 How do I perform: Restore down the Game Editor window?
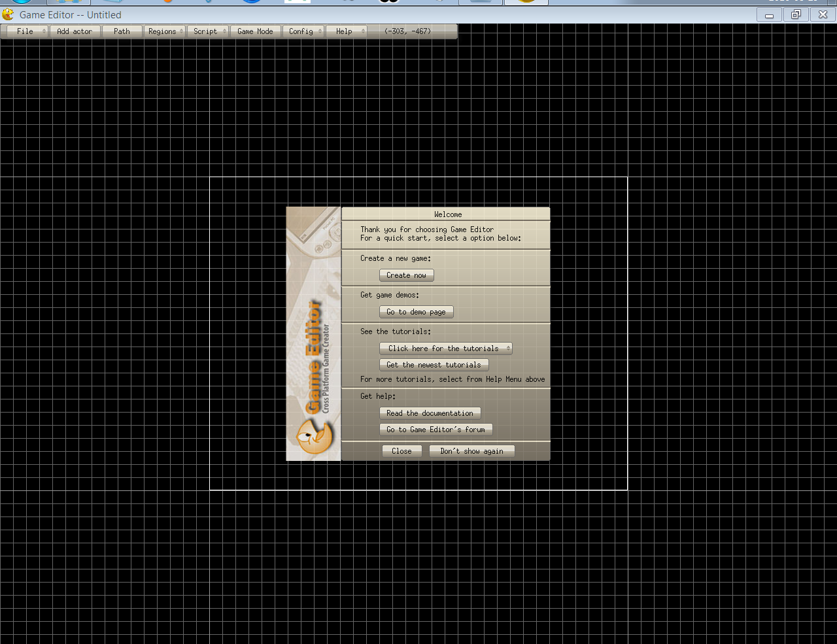pyautogui.click(x=796, y=14)
